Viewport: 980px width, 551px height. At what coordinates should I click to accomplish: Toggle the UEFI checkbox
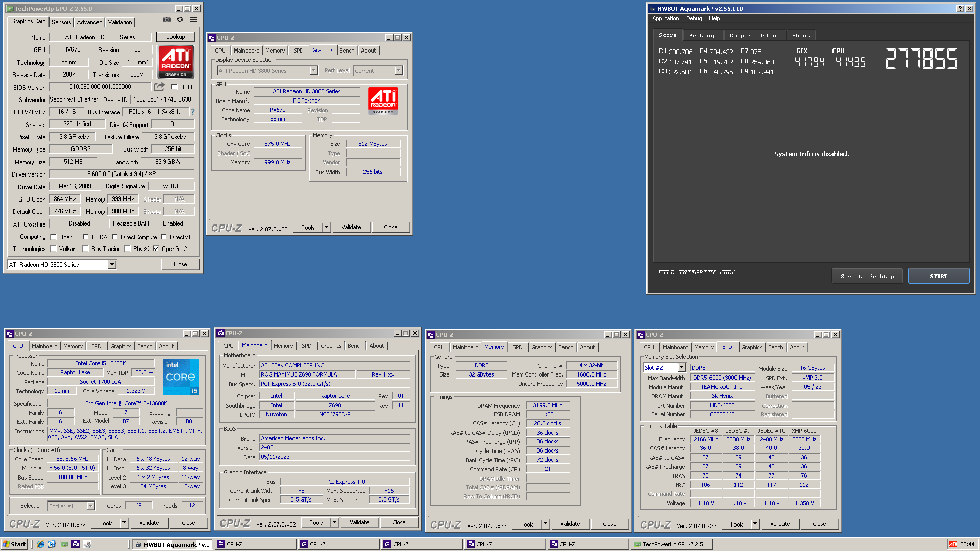coord(174,87)
